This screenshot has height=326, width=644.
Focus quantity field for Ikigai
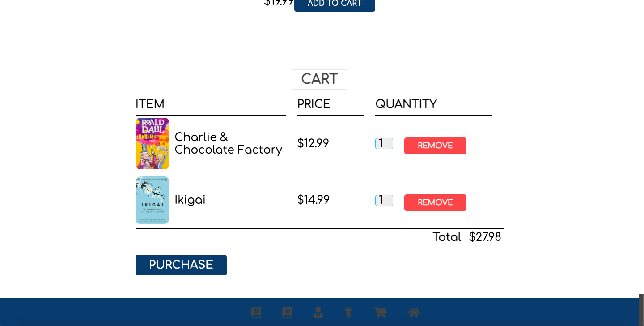pyautogui.click(x=384, y=201)
